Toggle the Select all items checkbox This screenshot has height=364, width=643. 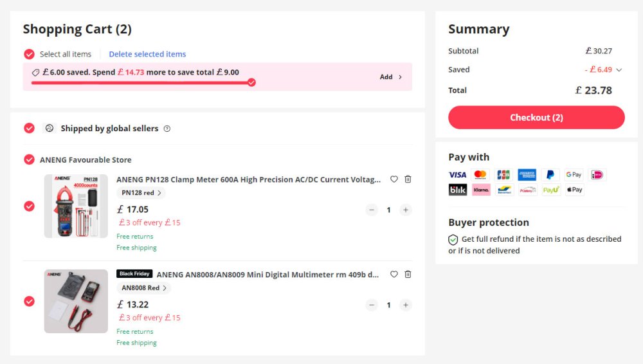click(29, 54)
